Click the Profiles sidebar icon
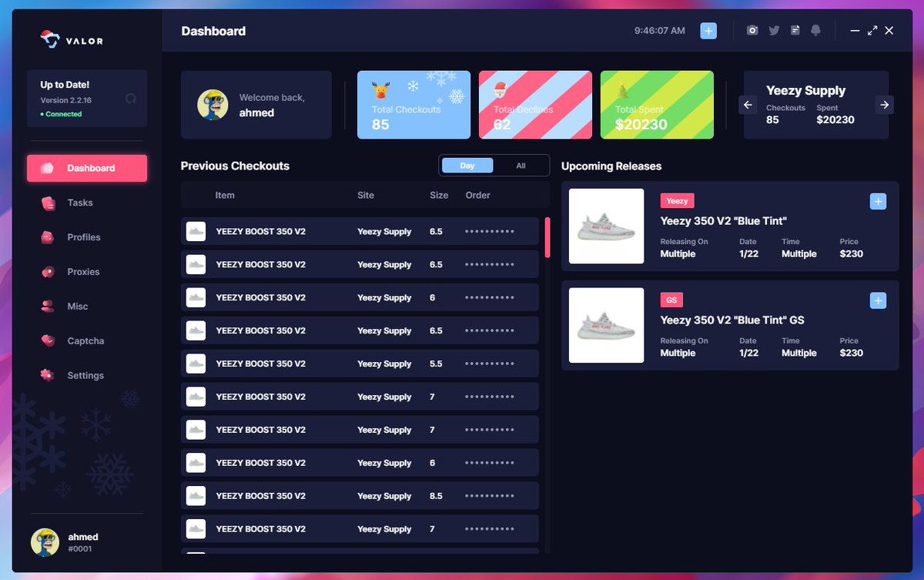The height and width of the screenshot is (580, 924). [48, 237]
